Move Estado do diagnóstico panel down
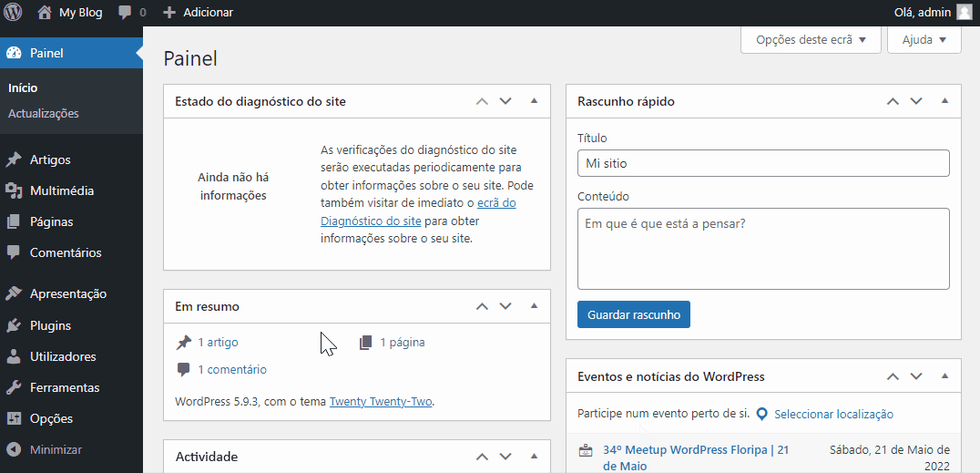980x473 pixels. [505, 101]
